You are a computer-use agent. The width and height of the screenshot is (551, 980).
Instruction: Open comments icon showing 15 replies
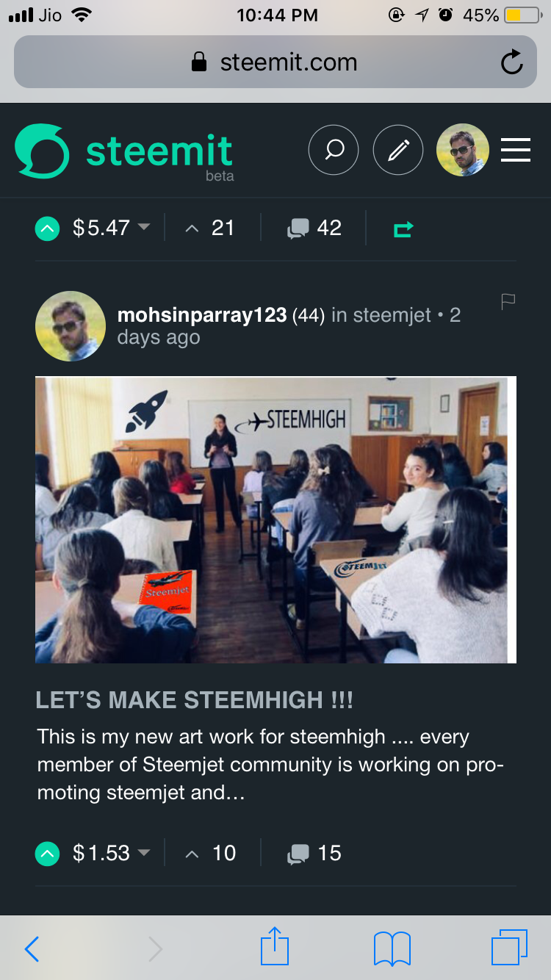[x=298, y=854]
